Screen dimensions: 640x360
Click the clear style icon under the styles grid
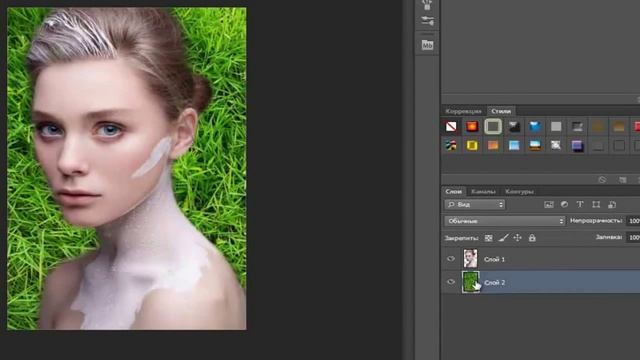click(602, 180)
